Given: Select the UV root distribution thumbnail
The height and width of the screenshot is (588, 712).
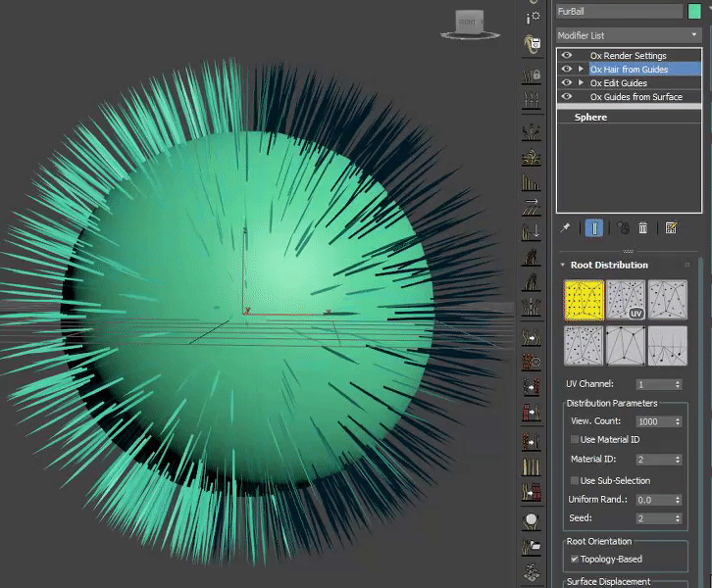Looking at the screenshot, I should coord(626,300).
